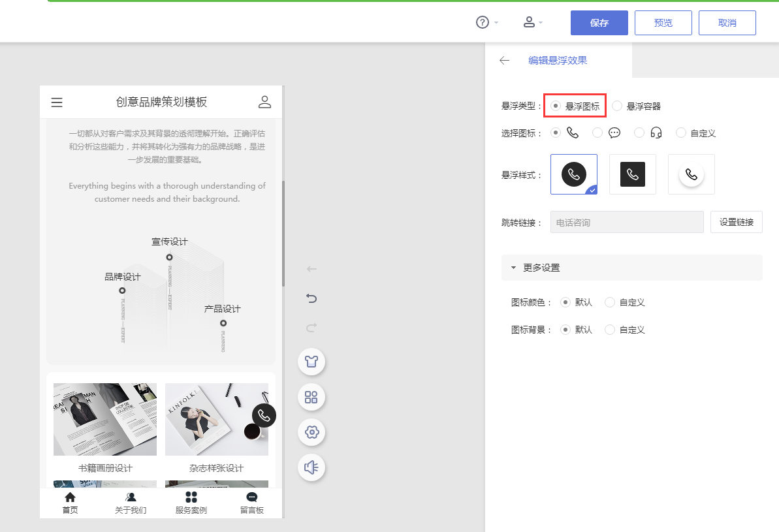The height and width of the screenshot is (532, 779).
Task: Click the 产品设计 label in preview
Action: point(222,309)
